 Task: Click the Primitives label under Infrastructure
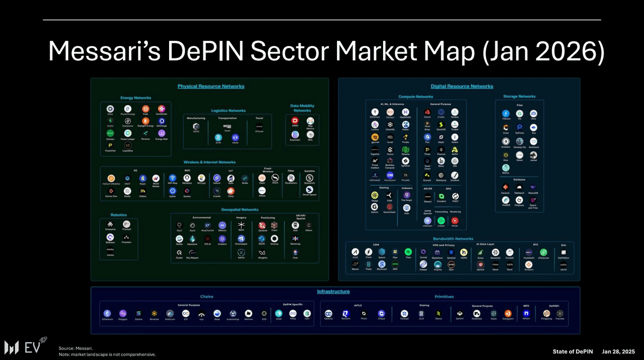pos(444,297)
